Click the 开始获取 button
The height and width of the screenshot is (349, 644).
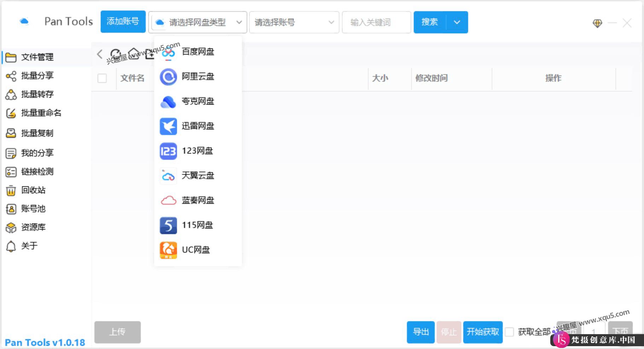click(483, 332)
